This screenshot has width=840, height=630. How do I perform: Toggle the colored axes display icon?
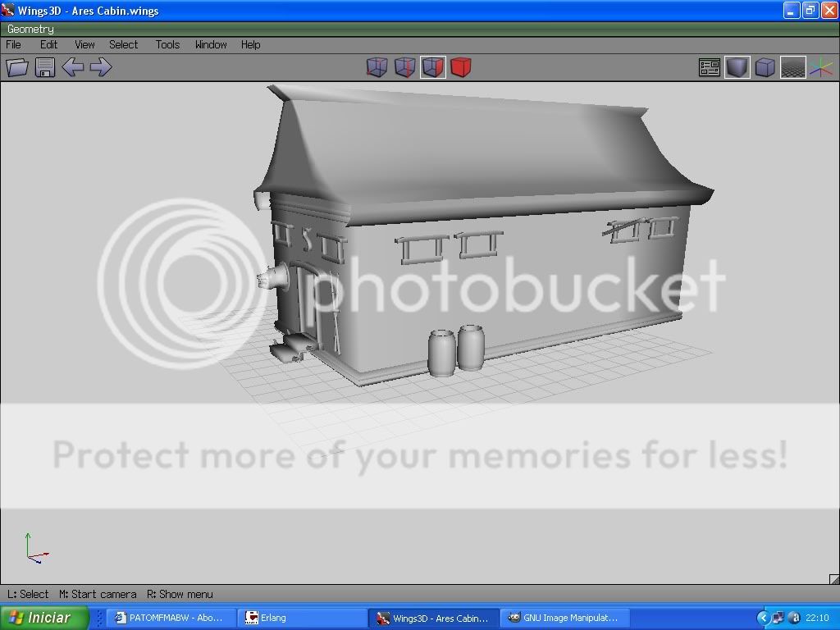[820, 67]
